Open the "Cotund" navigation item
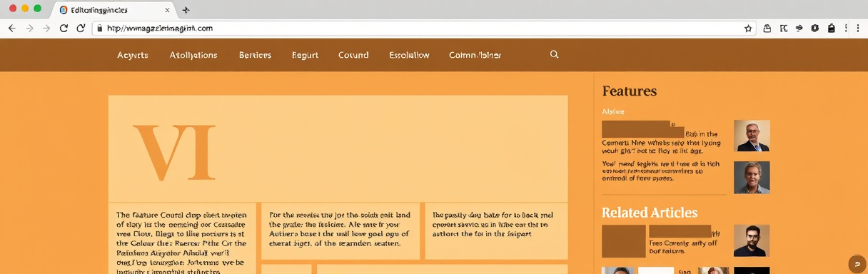Viewport: 868px width, 274px height. 353,55
